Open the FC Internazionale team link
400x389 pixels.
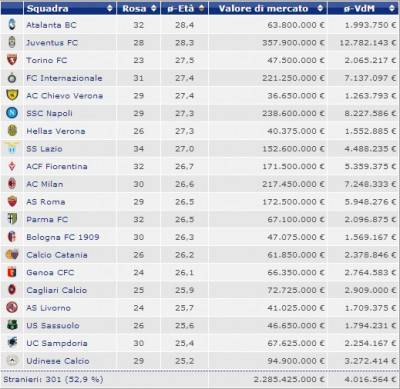[x=64, y=78]
